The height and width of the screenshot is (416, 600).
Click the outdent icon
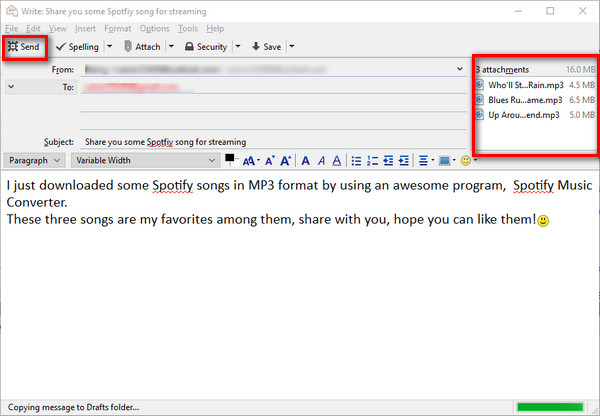388,161
